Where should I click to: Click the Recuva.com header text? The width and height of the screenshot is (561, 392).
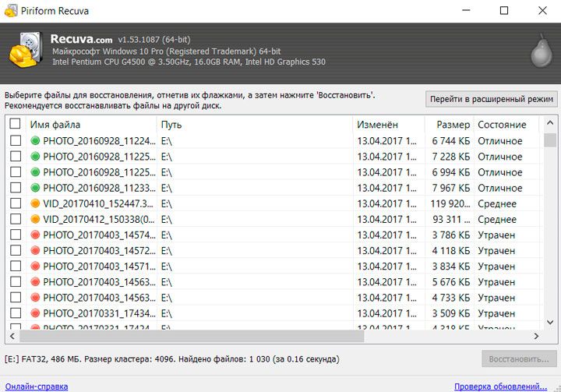click(81, 39)
